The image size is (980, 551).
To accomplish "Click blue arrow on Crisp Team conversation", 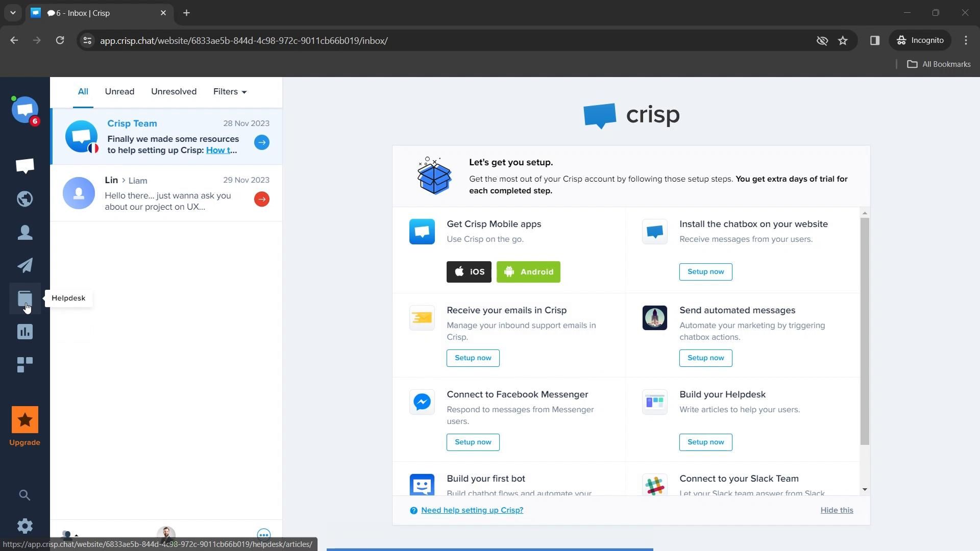I will pyautogui.click(x=262, y=142).
